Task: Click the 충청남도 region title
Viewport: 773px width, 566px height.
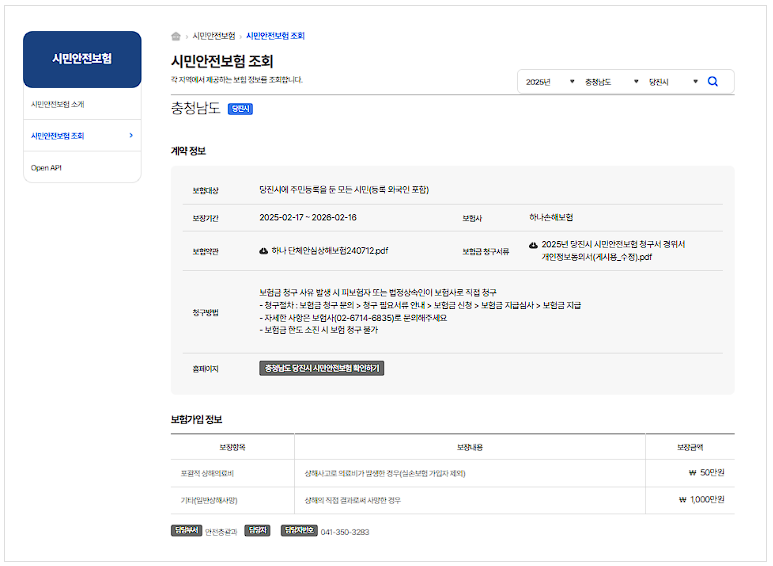Action: click(196, 108)
